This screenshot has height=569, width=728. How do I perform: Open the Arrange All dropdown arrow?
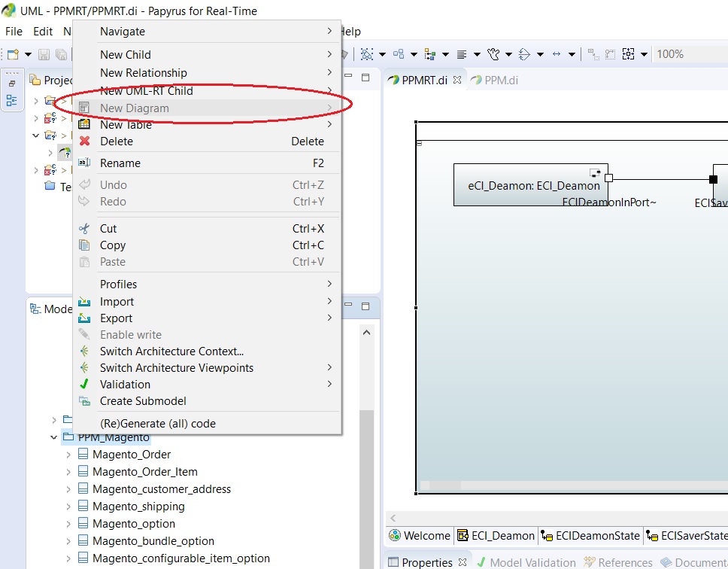click(x=414, y=54)
